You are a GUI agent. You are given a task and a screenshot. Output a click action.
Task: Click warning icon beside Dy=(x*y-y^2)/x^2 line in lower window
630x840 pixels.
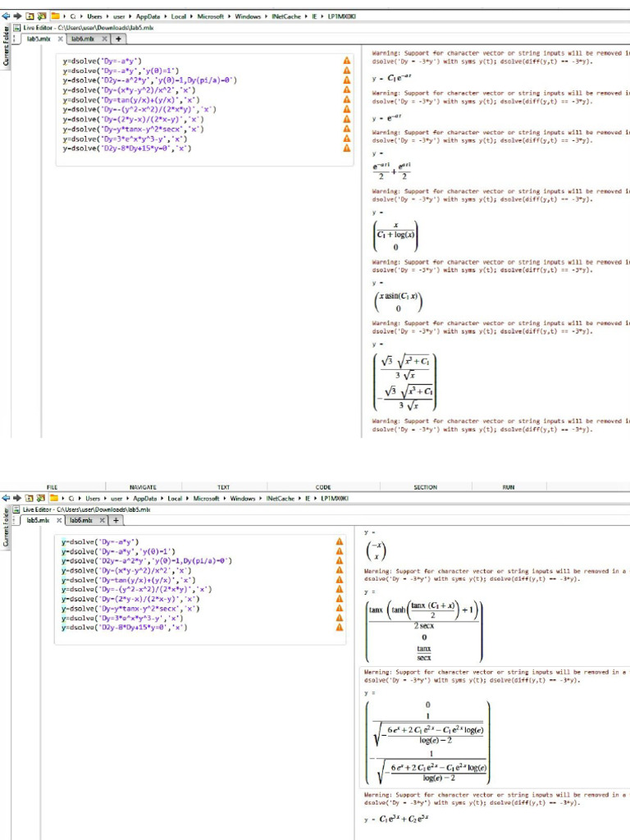tap(339, 570)
